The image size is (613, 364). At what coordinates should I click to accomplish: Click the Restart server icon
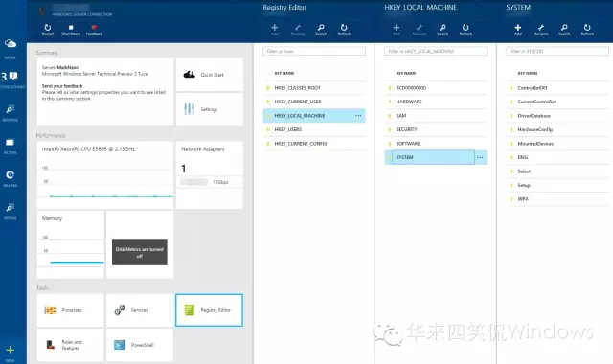pos(48,30)
